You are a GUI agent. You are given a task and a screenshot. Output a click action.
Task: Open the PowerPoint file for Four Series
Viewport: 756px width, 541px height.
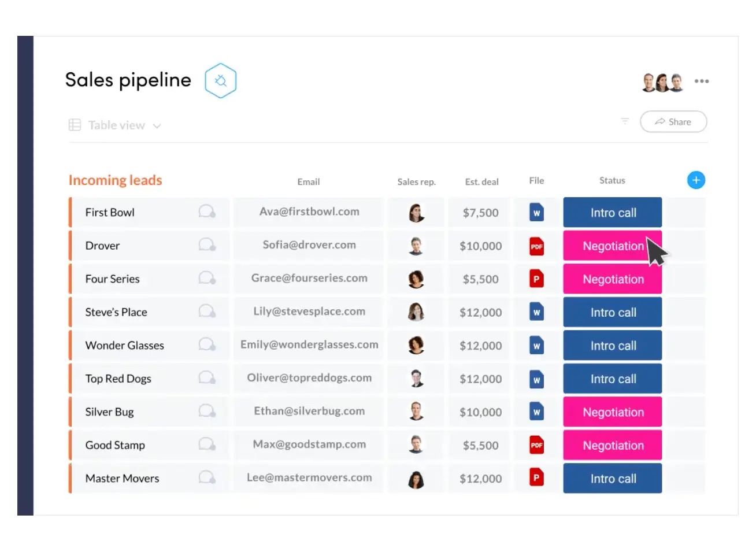pos(536,279)
